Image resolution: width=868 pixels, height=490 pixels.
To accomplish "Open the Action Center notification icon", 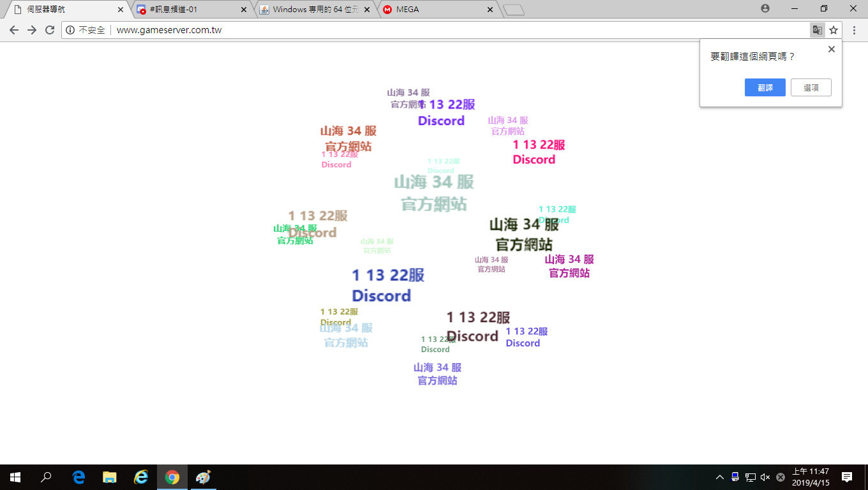I will click(x=847, y=477).
